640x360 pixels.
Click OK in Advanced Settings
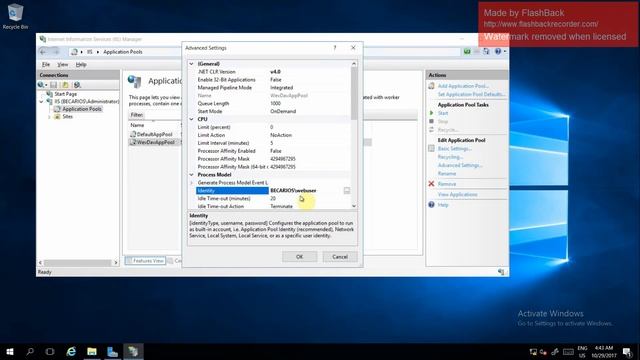pyautogui.click(x=299, y=257)
